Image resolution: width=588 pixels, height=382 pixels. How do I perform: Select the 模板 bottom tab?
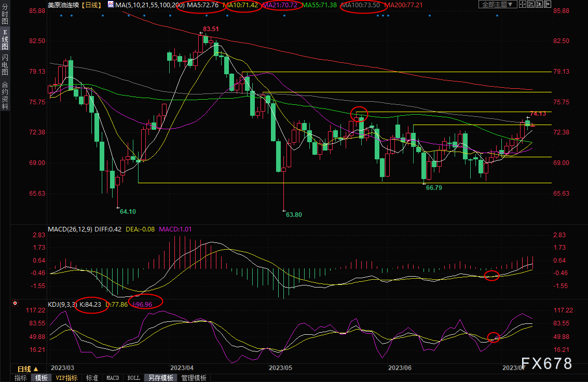tap(41, 378)
